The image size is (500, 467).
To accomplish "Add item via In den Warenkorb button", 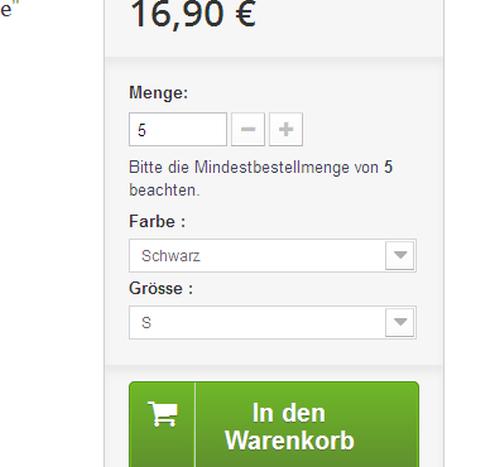I will click(274, 424).
